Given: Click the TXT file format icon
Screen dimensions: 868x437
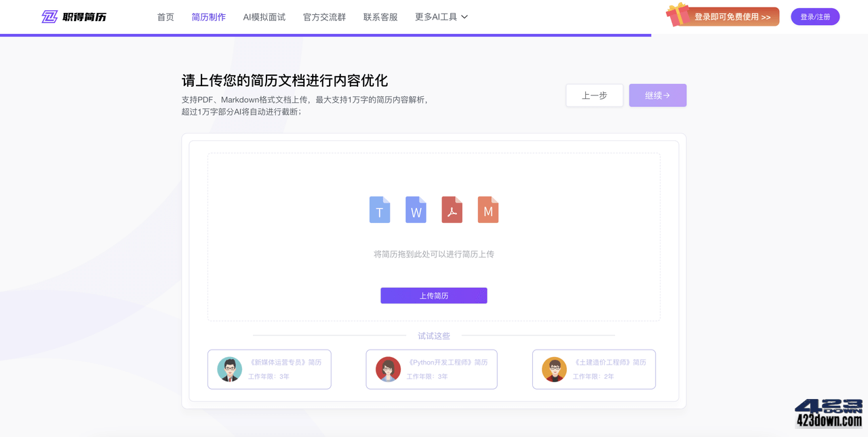Looking at the screenshot, I should [x=380, y=210].
